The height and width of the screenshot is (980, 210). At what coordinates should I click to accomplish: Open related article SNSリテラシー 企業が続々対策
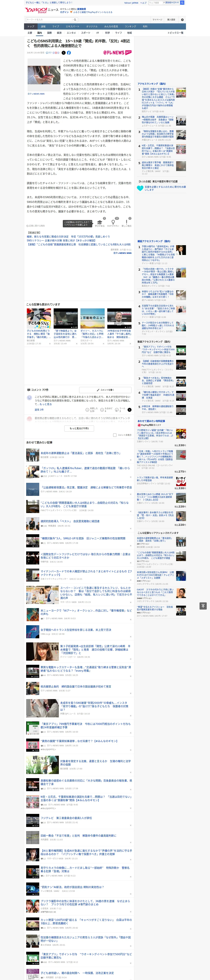(61, 241)
